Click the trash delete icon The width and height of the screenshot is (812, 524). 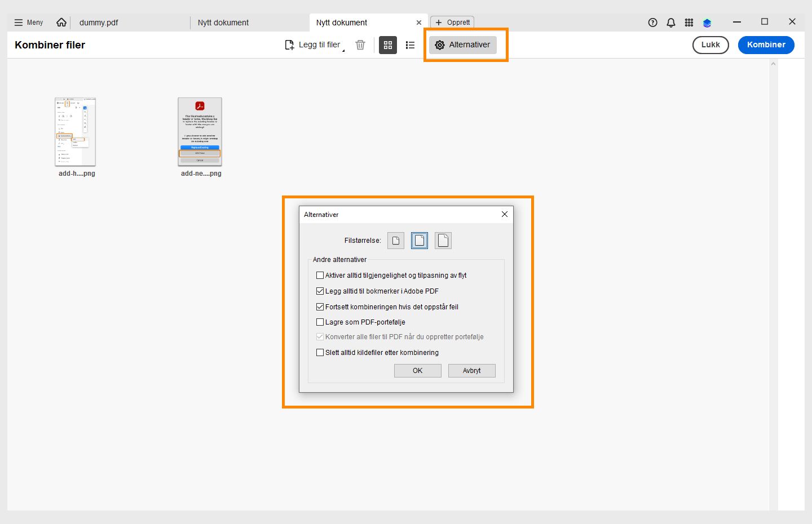(360, 45)
